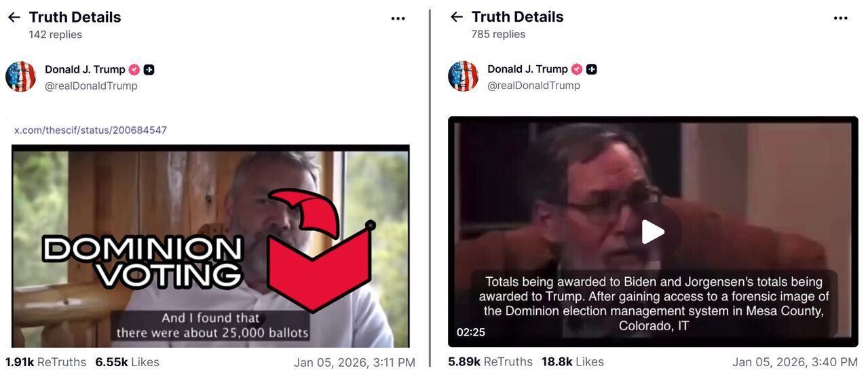Click right post's red verified badge
Viewport: 868px width, 375px height.
coord(577,69)
